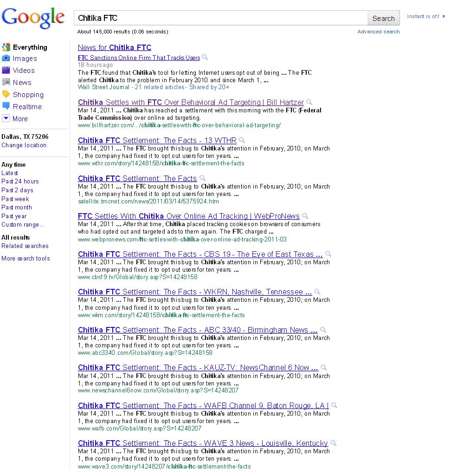Screen dimensions: 450x476
Task: Select Shopping in the left sidebar
Action: 28,95
